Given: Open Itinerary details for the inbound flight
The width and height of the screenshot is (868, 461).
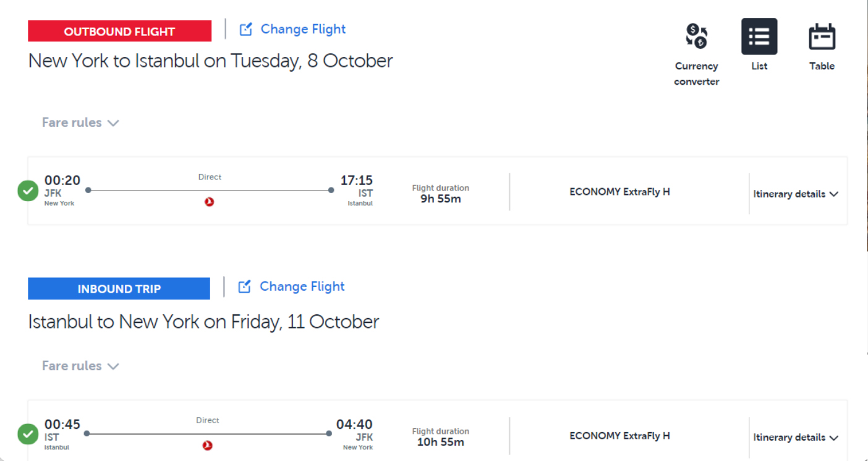Looking at the screenshot, I should click(x=795, y=437).
